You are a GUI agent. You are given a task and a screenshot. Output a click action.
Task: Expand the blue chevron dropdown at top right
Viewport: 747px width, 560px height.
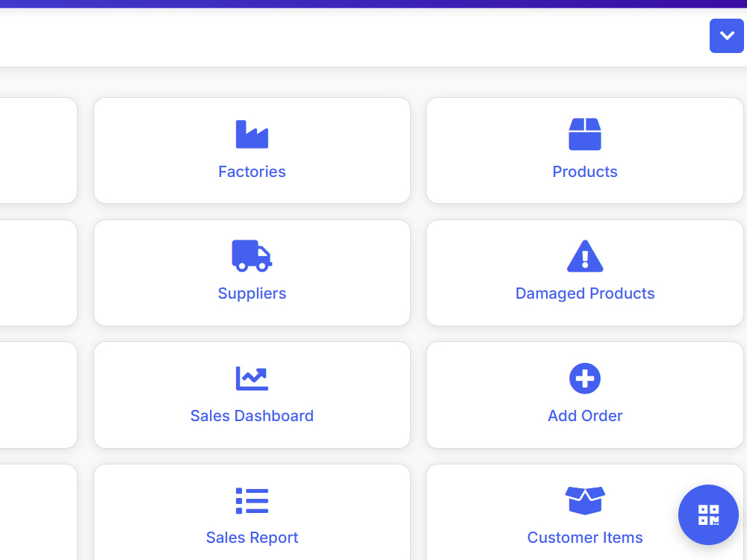(x=726, y=36)
